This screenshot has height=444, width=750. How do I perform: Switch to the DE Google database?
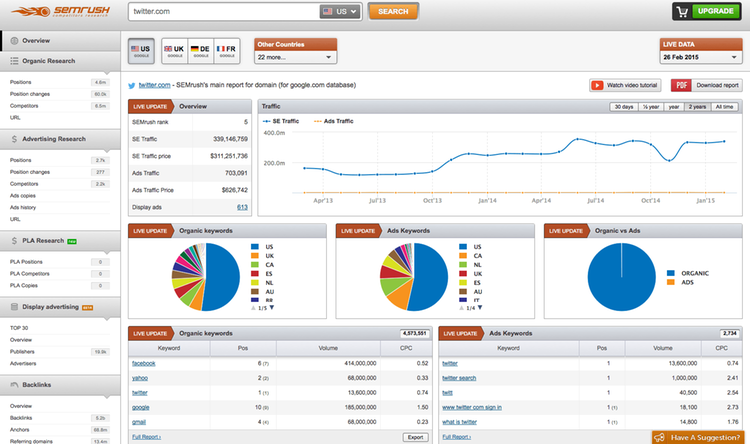click(x=203, y=50)
